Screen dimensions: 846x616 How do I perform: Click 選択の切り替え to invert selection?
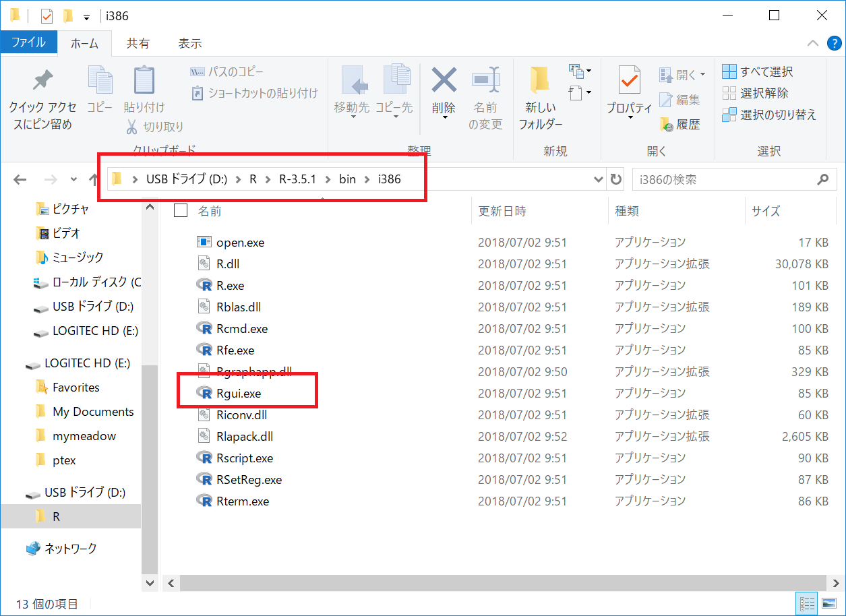(769, 115)
